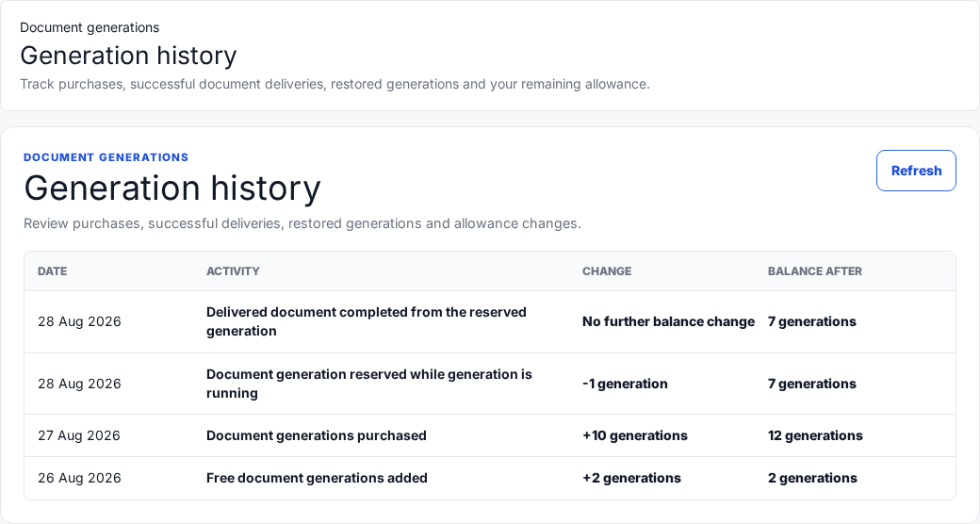980x524 pixels.
Task: Select the BALANCE AFTER column header
Action: tap(815, 271)
